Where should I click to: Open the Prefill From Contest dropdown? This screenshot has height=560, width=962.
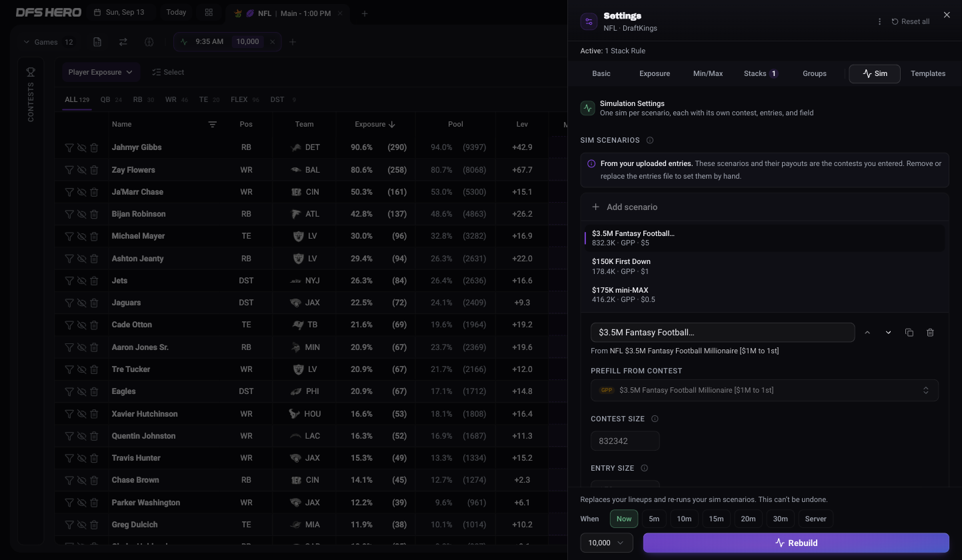pos(764,390)
